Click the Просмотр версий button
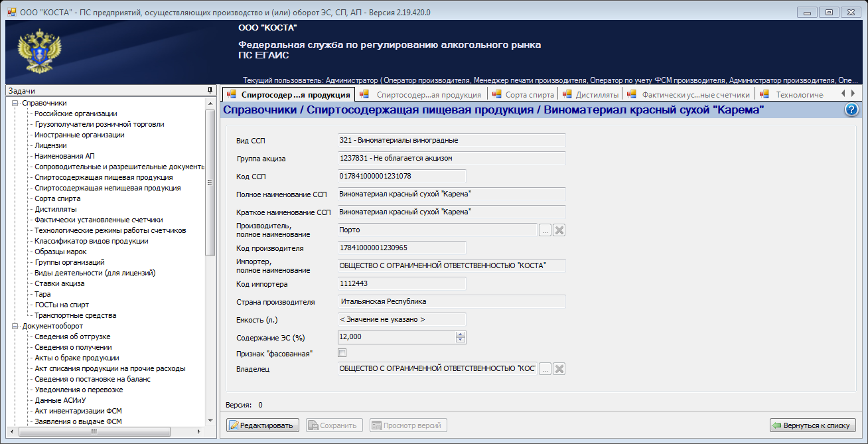 pyautogui.click(x=408, y=425)
